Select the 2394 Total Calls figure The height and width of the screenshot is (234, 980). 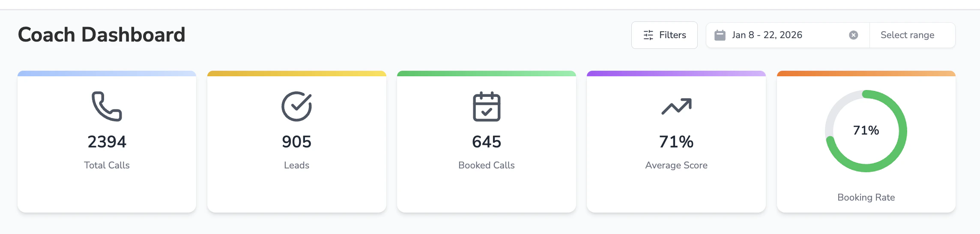pos(107,142)
